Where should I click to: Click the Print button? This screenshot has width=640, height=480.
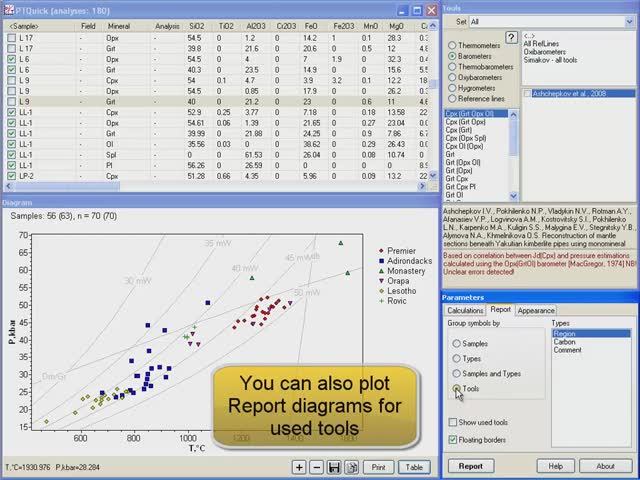[x=378, y=467]
